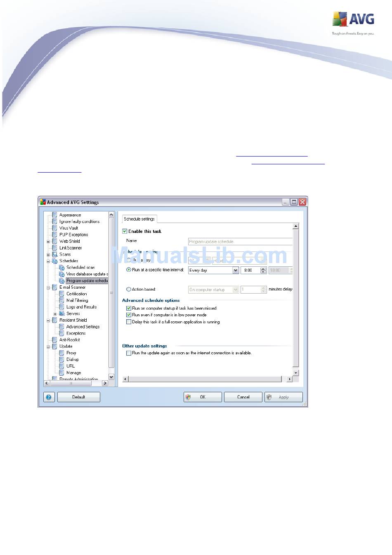Viewport: 392px width, 555px height.
Task: Click the Apply button
Action: [x=283, y=397]
